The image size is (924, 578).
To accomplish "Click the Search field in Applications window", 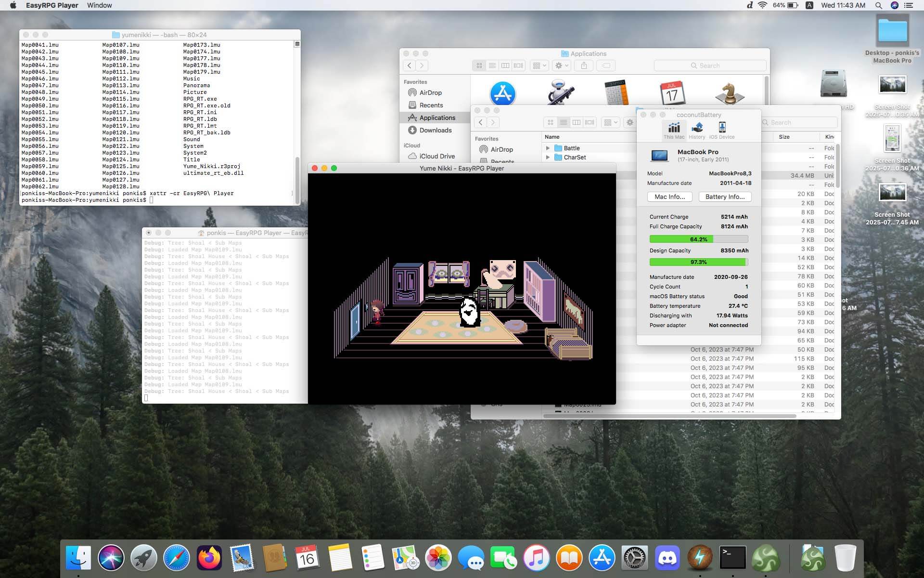I will [710, 66].
